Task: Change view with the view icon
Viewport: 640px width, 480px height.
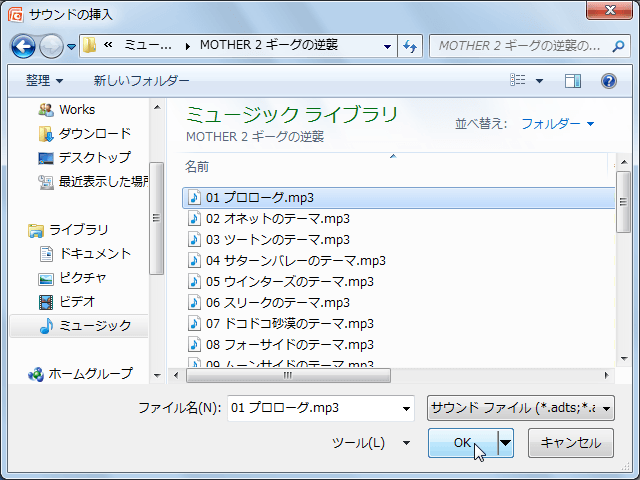Action: [x=518, y=80]
